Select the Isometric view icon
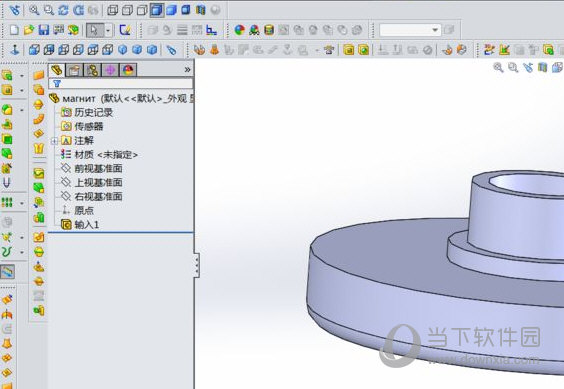Viewport: 564px width, 389px height. [x=123, y=50]
